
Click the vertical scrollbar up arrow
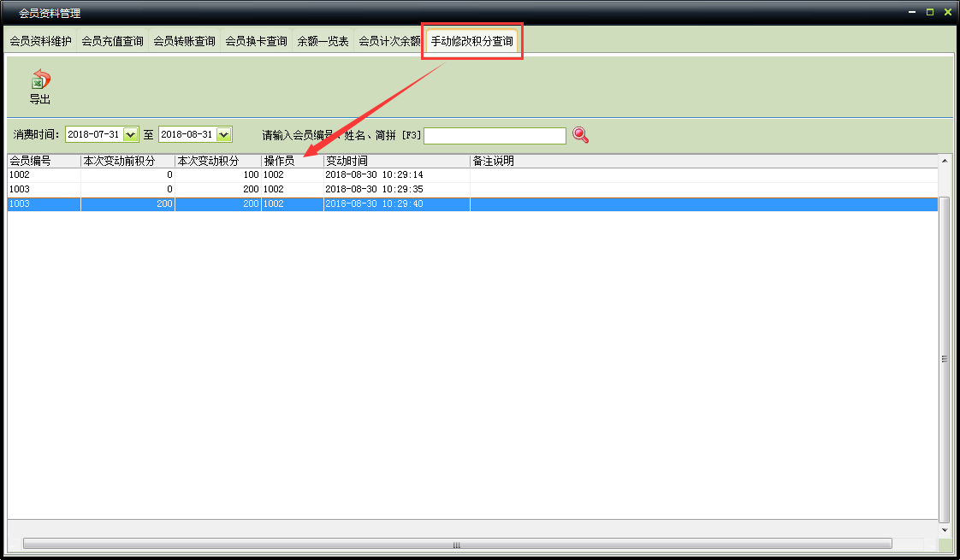[945, 161]
